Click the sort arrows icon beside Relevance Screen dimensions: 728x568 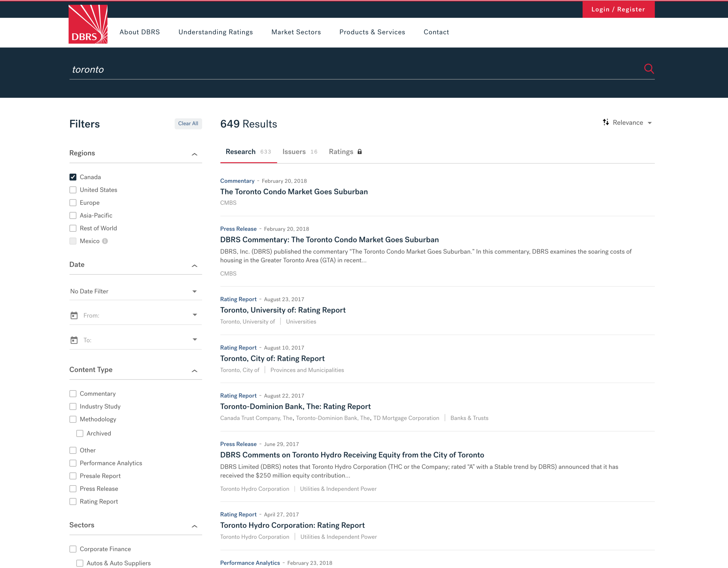coord(606,122)
